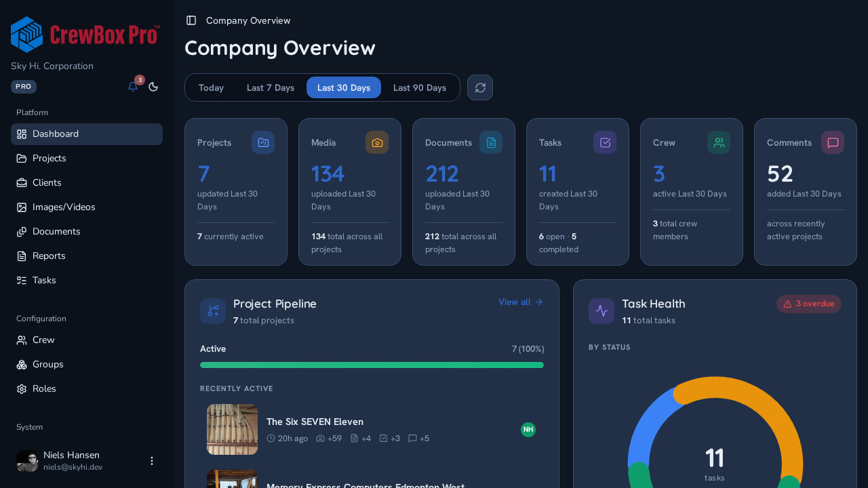Open Crew configuration
The image size is (868, 488).
click(x=87, y=340)
